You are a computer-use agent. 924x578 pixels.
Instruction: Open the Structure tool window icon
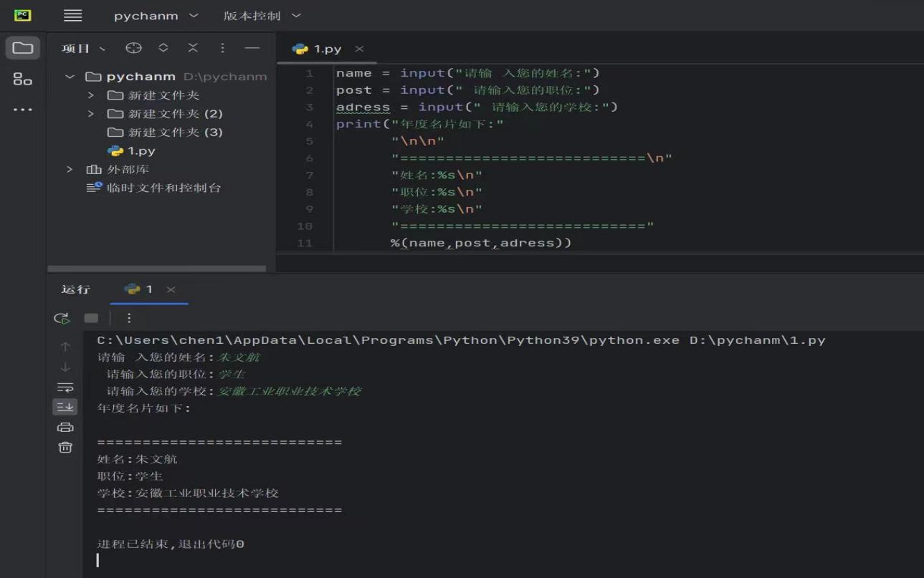tap(23, 80)
